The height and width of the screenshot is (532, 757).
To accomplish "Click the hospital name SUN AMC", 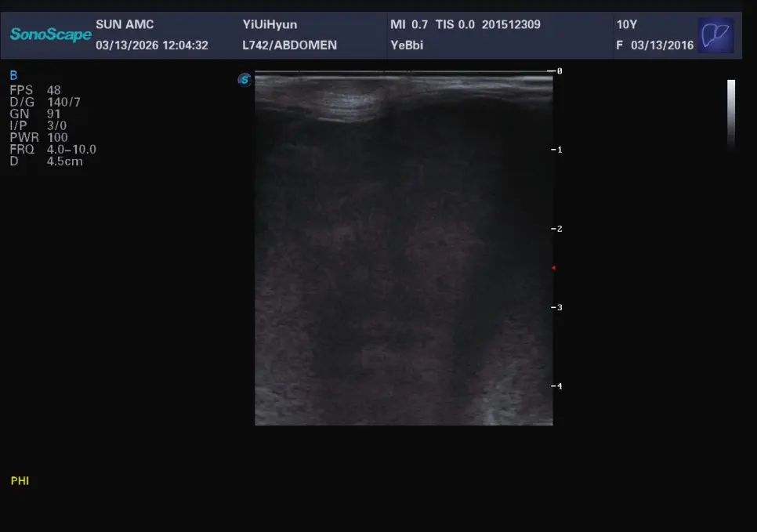I will pos(125,24).
